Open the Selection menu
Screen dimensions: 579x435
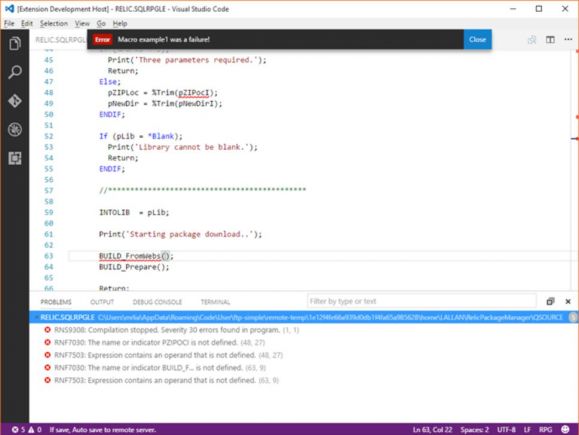pyautogui.click(x=54, y=24)
